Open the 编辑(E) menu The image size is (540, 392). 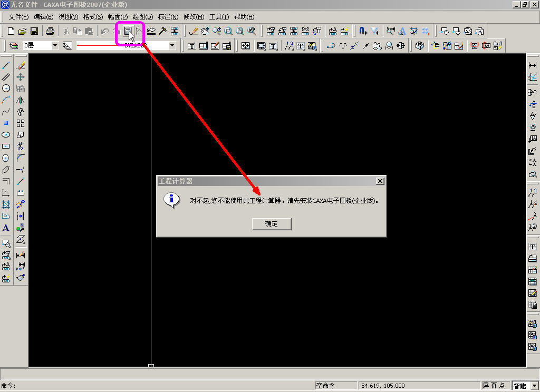click(43, 16)
